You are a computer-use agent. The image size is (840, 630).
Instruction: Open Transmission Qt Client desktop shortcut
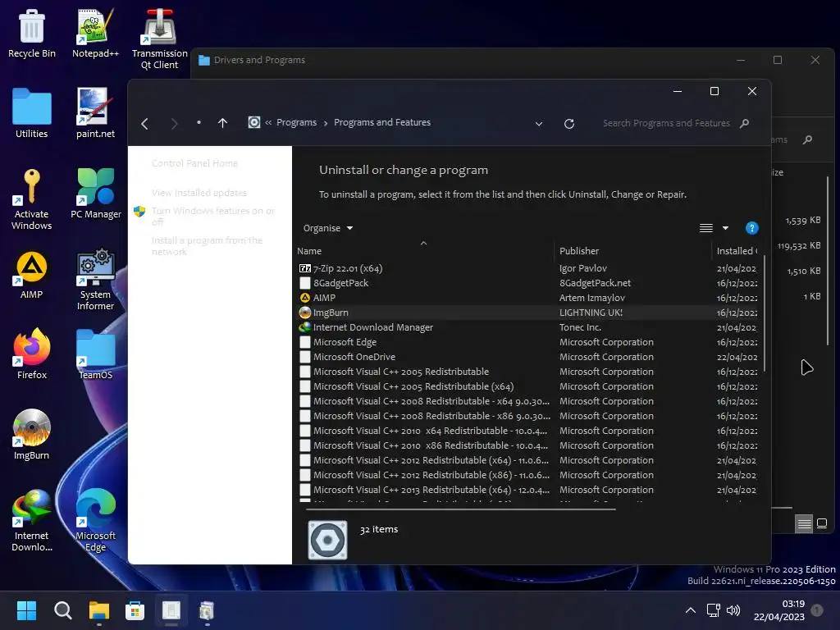pyautogui.click(x=159, y=39)
